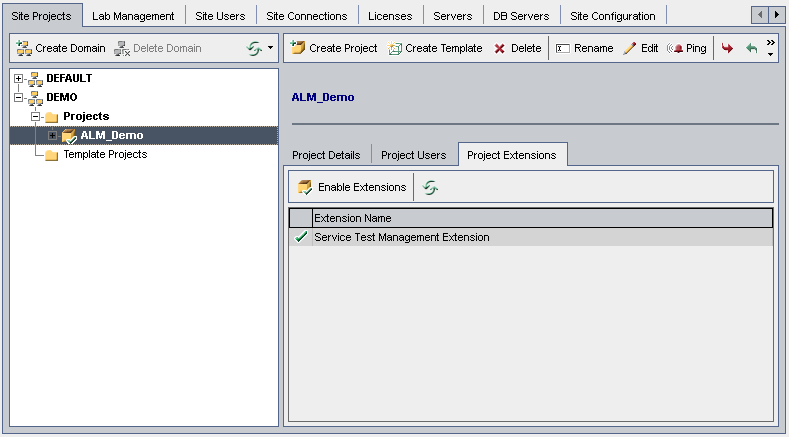Click the green arrow toolbar icon
The width and height of the screenshot is (789, 437).
click(751, 48)
